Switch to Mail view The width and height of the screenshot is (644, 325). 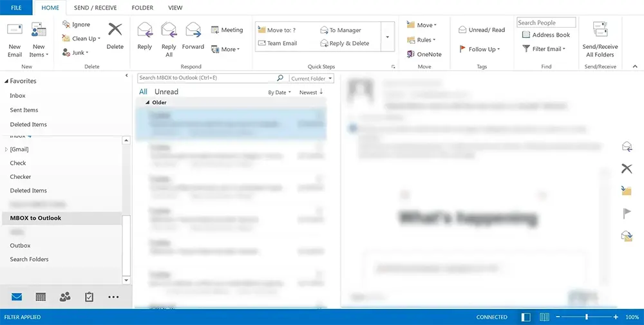click(17, 297)
